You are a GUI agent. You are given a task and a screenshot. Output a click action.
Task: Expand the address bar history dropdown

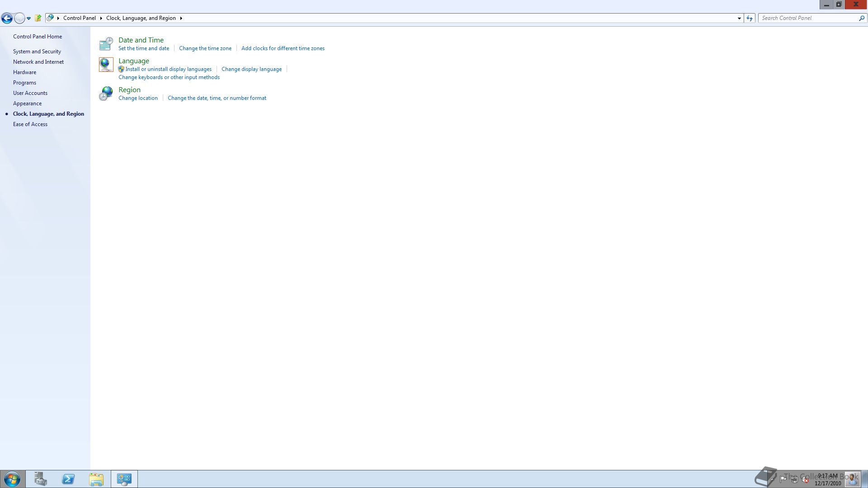pyautogui.click(x=739, y=18)
